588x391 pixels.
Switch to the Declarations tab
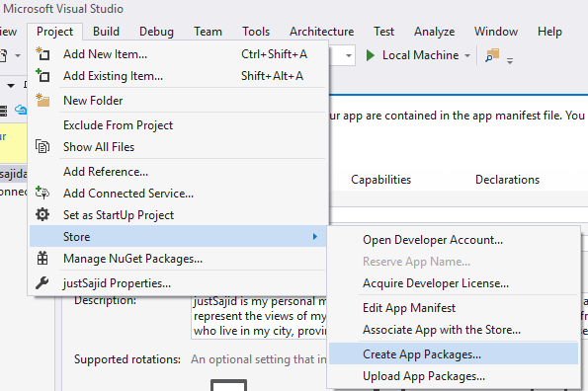[x=507, y=180]
